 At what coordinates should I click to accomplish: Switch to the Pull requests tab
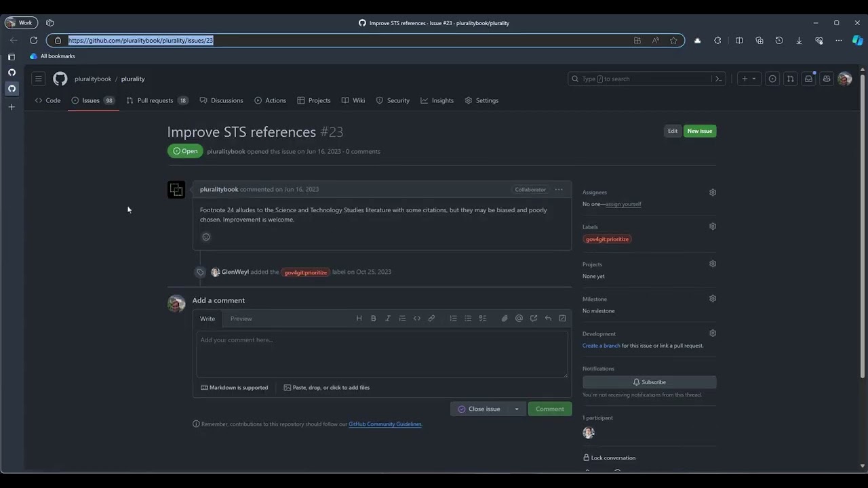point(157,100)
